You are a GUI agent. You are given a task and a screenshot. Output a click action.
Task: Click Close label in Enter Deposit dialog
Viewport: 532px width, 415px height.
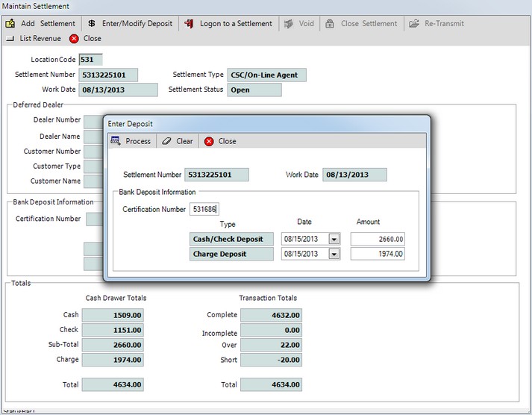[x=228, y=141]
